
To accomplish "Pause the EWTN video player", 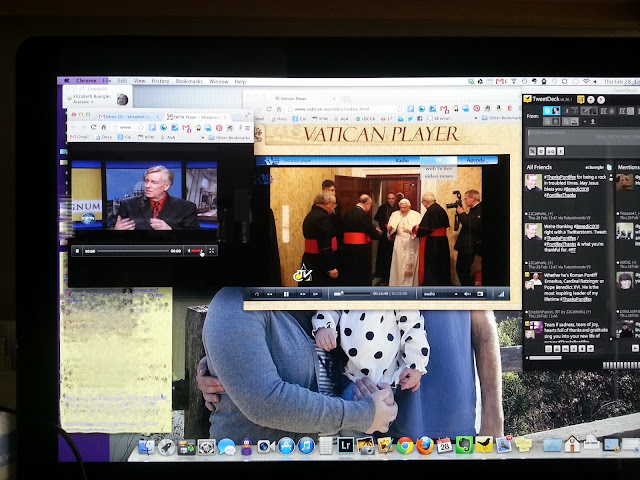I will [77, 251].
